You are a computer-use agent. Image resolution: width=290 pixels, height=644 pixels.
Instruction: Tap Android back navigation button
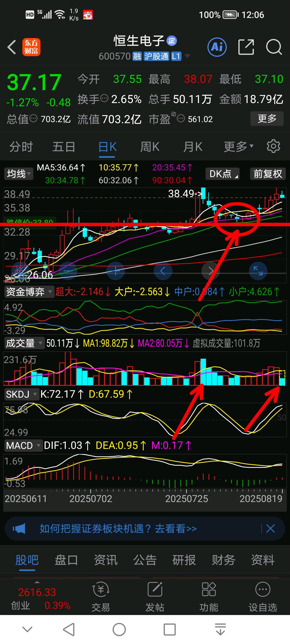coord(69,629)
